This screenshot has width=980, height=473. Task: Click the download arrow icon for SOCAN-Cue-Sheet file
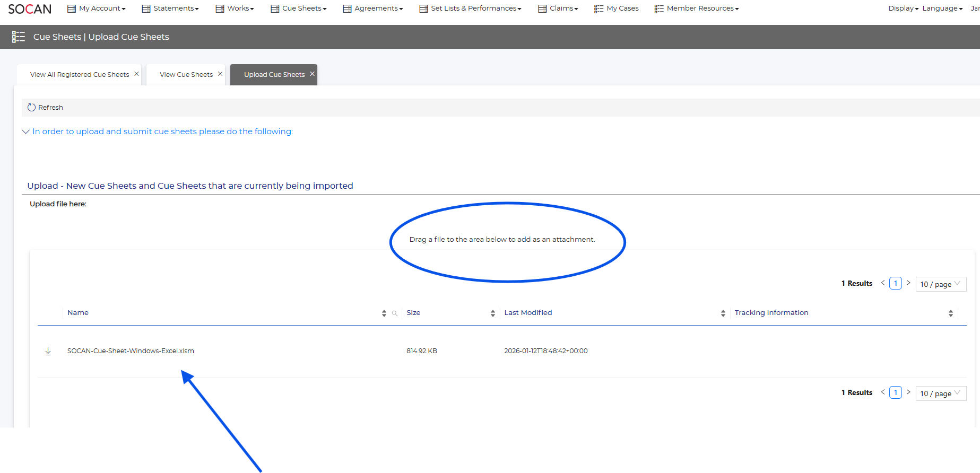coord(48,351)
